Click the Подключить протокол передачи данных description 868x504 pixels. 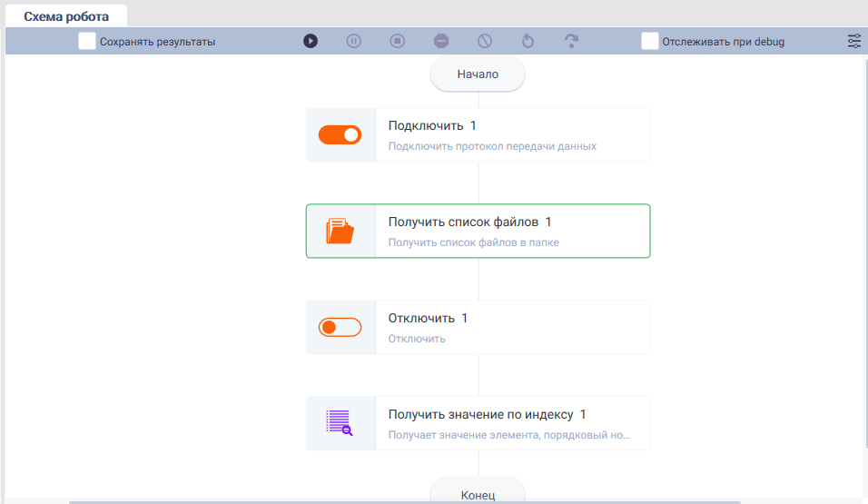pyautogui.click(x=492, y=146)
